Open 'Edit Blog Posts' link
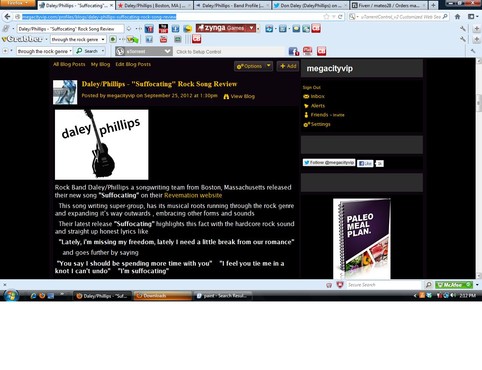This screenshot has width=482, height=370. click(133, 64)
